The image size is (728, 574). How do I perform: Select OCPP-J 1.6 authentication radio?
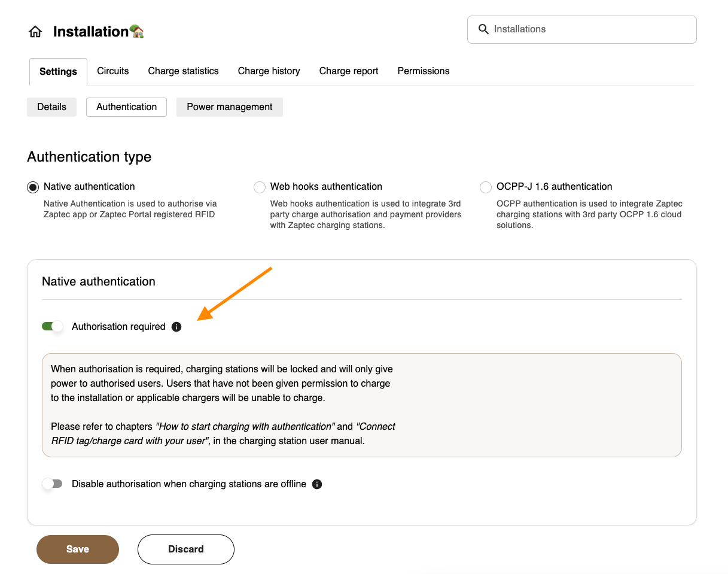pos(486,187)
